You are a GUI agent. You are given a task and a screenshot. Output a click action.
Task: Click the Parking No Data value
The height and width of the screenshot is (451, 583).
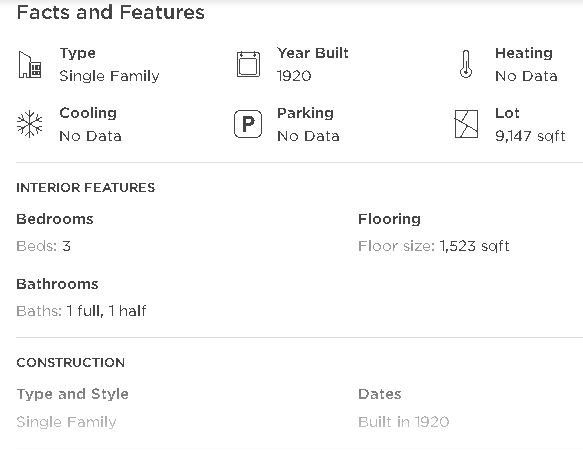[308, 136]
